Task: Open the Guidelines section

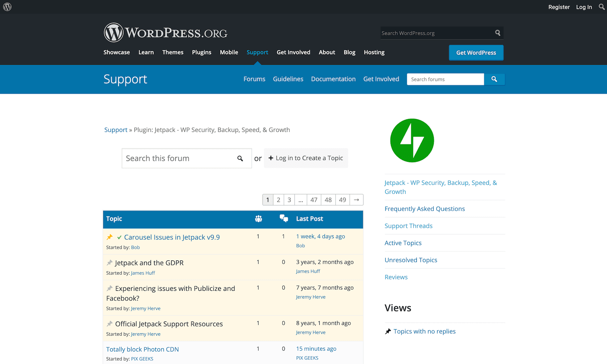Action: [288, 79]
